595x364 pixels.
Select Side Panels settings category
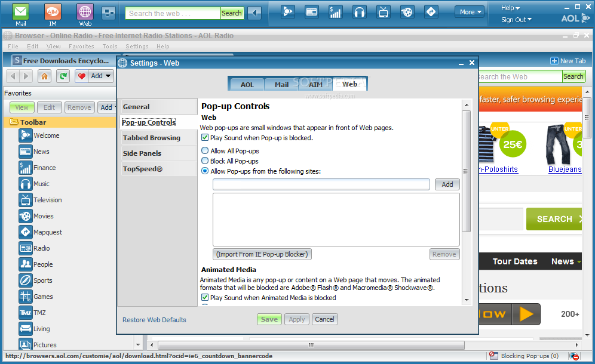[158, 153]
